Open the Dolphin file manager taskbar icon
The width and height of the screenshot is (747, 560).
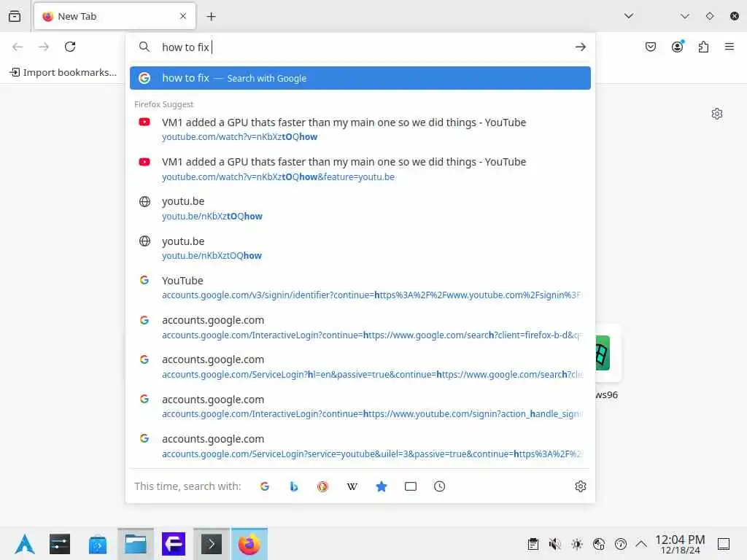(136, 544)
